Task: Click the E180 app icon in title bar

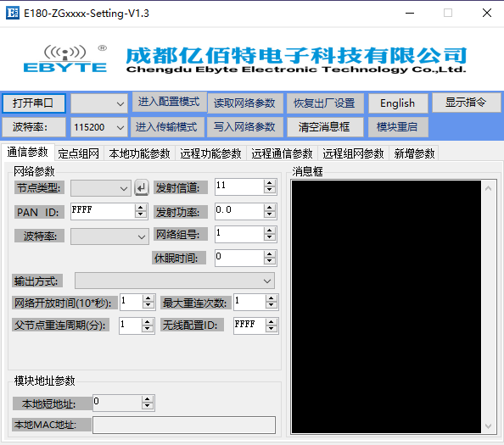Action: (x=13, y=13)
